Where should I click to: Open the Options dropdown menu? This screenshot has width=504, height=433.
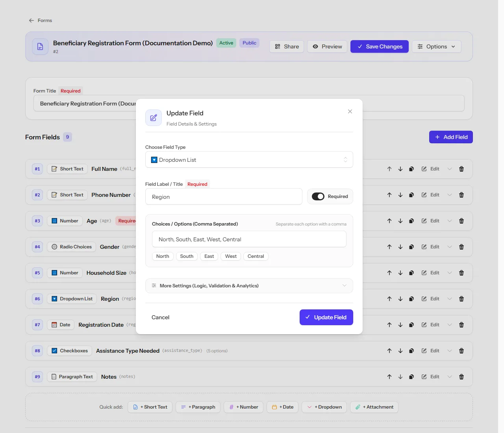pos(437,46)
